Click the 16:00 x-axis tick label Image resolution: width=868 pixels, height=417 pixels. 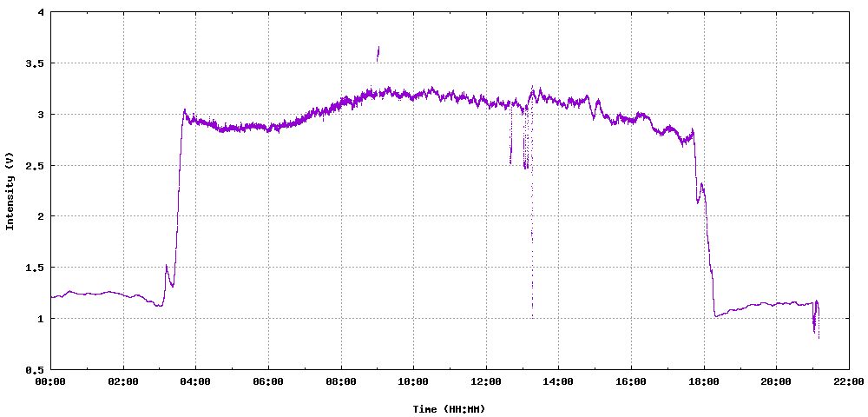tap(630, 381)
